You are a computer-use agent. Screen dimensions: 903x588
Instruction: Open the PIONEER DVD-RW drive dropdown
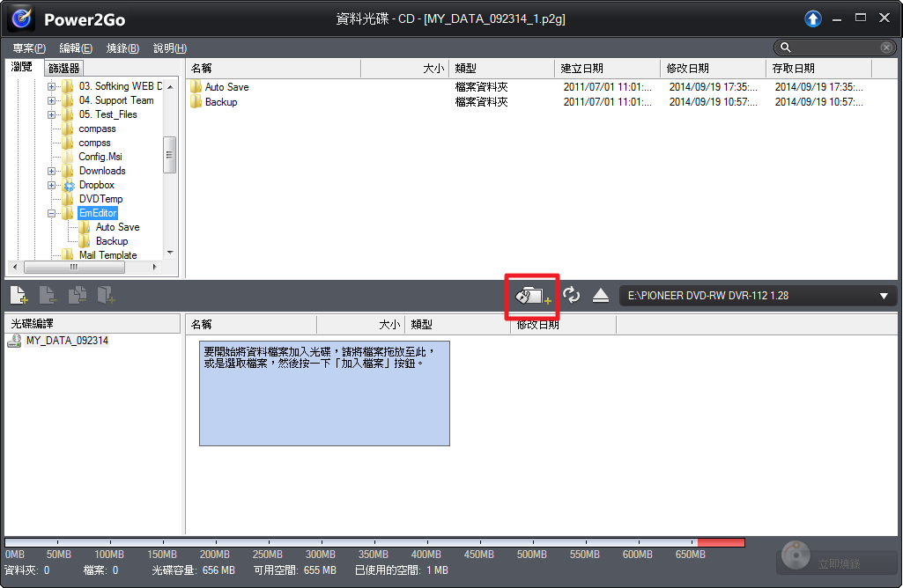(x=884, y=297)
